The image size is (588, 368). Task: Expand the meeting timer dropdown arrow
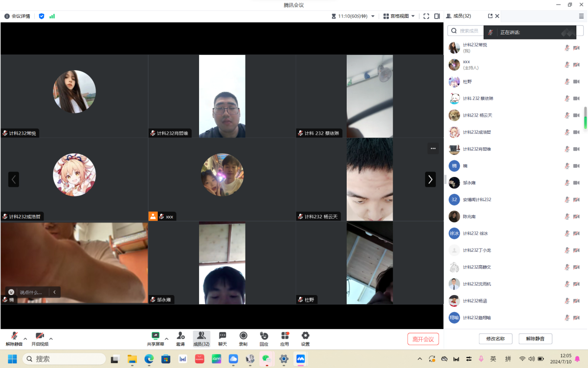tap(373, 16)
